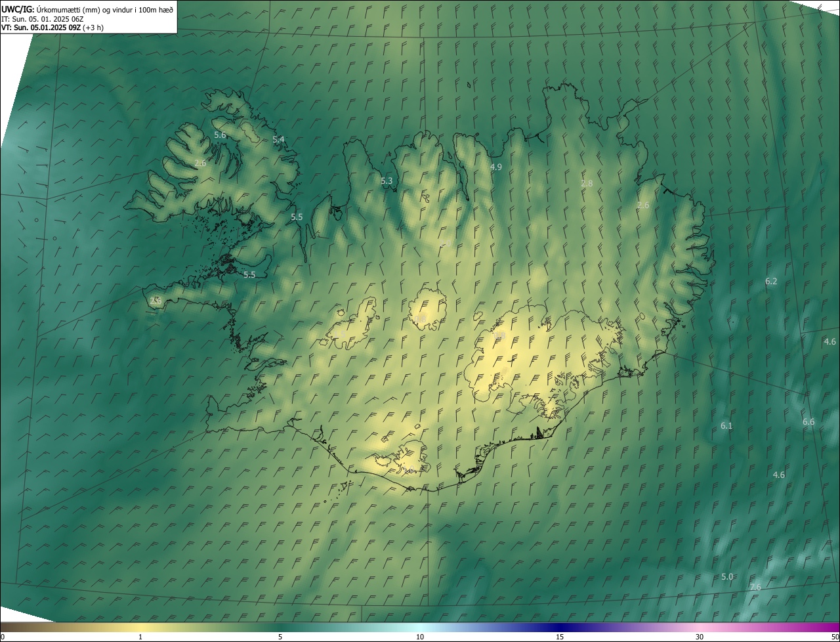Click the 5.0 value over the sea
Viewport: 840px width, 642px height.
tap(727, 576)
